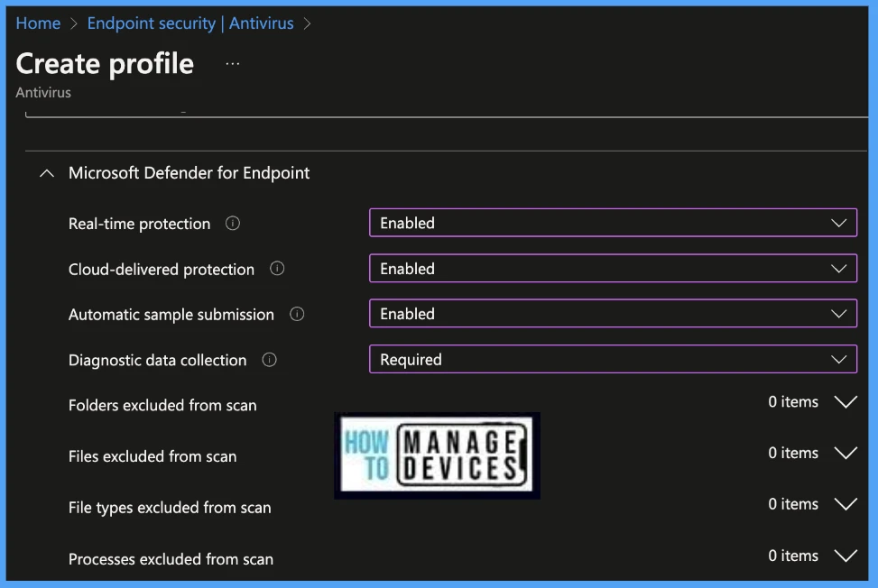Expand Folders excluded from scan items
Image resolution: width=878 pixels, height=588 pixels.
(x=846, y=401)
